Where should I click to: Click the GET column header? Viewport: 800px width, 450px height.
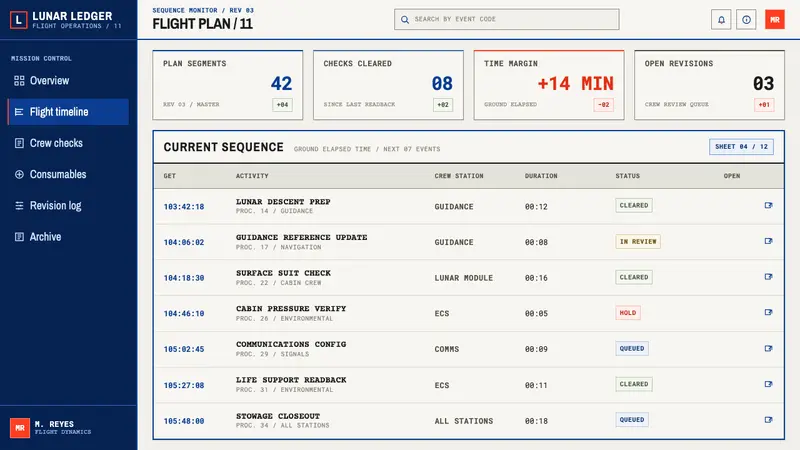point(169,176)
